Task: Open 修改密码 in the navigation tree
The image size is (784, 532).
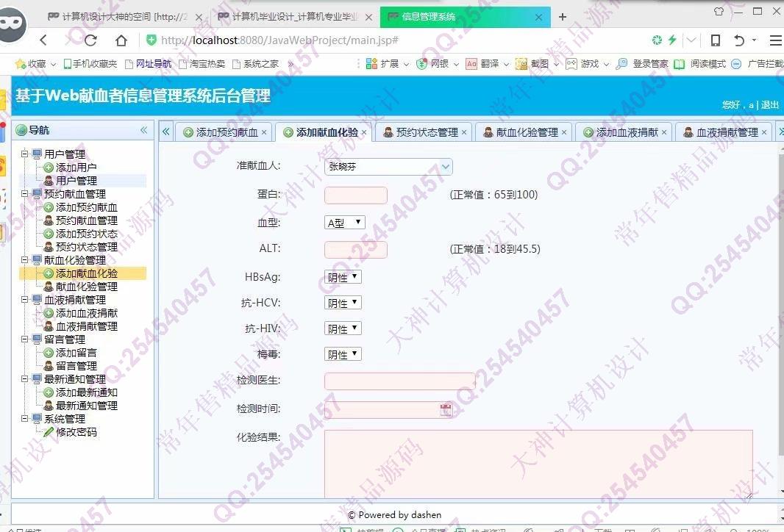Action: click(x=76, y=432)
